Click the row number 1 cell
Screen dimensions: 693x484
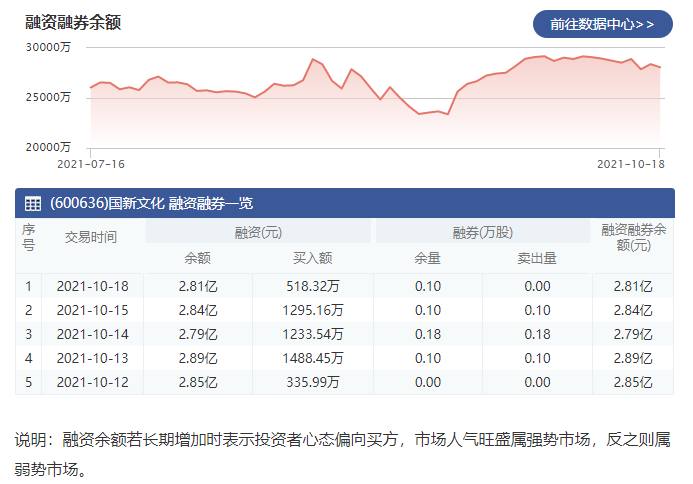tap(29, 286)
